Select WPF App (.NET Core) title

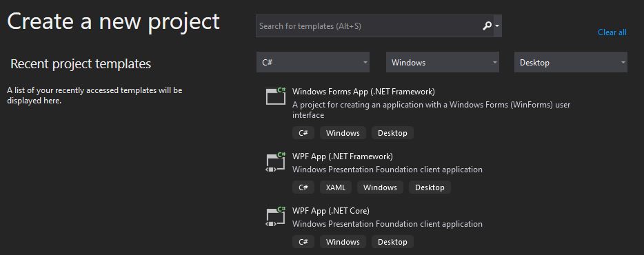[331, 211]
